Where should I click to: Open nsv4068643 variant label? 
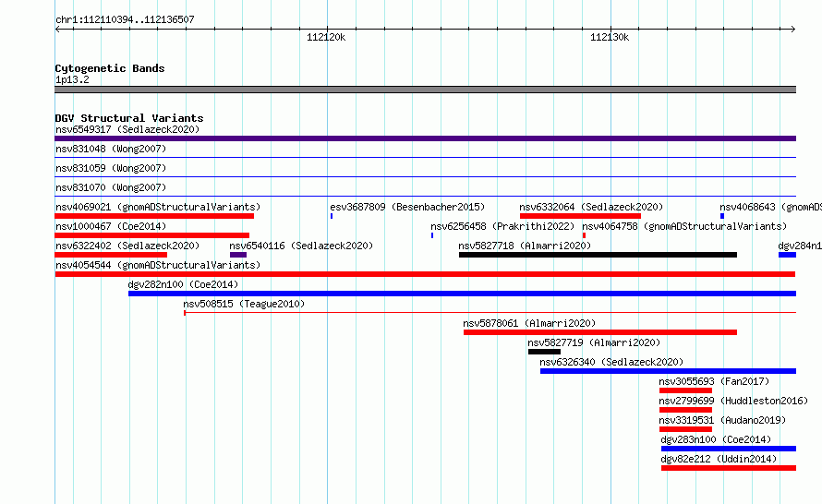click(x=770, y=207)
